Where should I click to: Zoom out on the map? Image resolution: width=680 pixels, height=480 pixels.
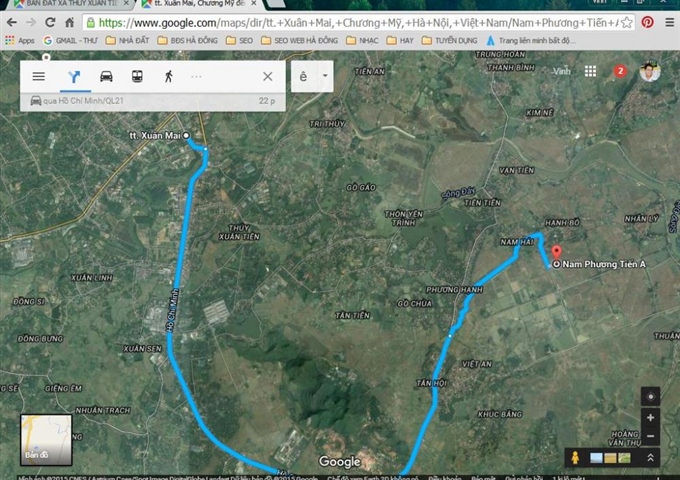[x=651, y=436]
